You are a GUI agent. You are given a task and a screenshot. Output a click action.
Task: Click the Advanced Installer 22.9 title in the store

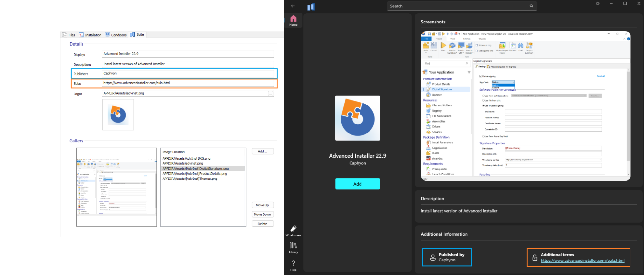pos(357,156)
